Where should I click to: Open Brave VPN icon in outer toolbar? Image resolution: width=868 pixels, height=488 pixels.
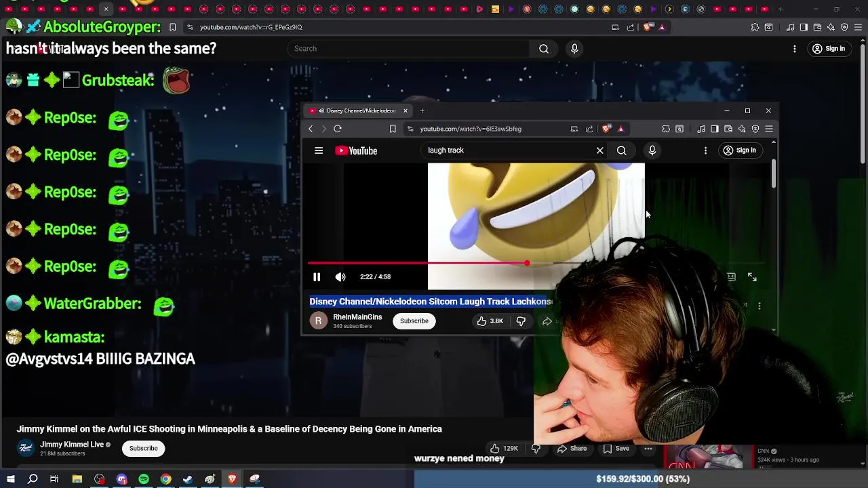(x=844, y=27)
